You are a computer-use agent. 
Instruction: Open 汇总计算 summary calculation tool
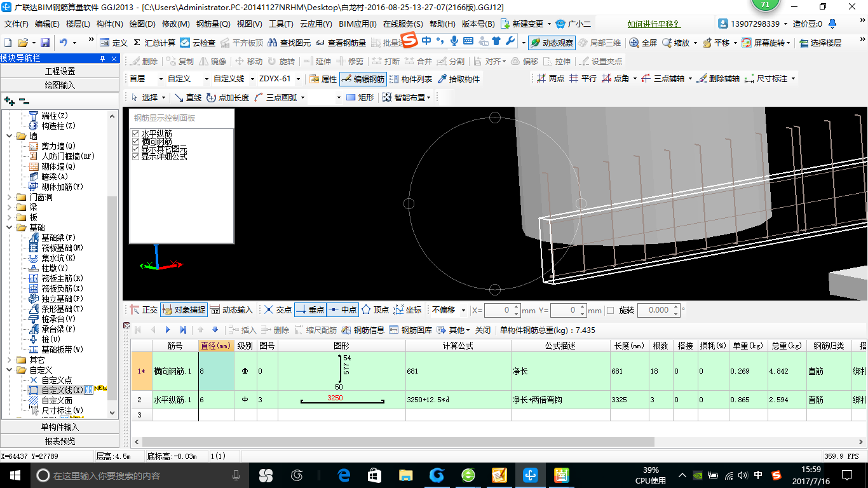154,43
